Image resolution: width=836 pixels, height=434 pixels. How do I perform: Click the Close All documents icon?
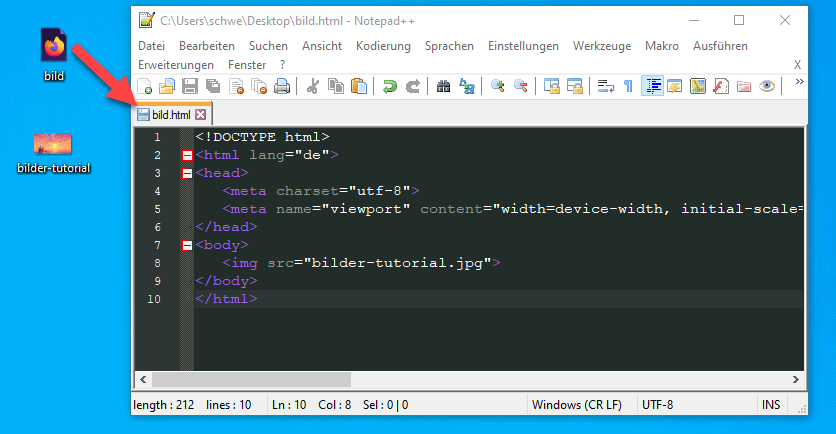[259, 86]
